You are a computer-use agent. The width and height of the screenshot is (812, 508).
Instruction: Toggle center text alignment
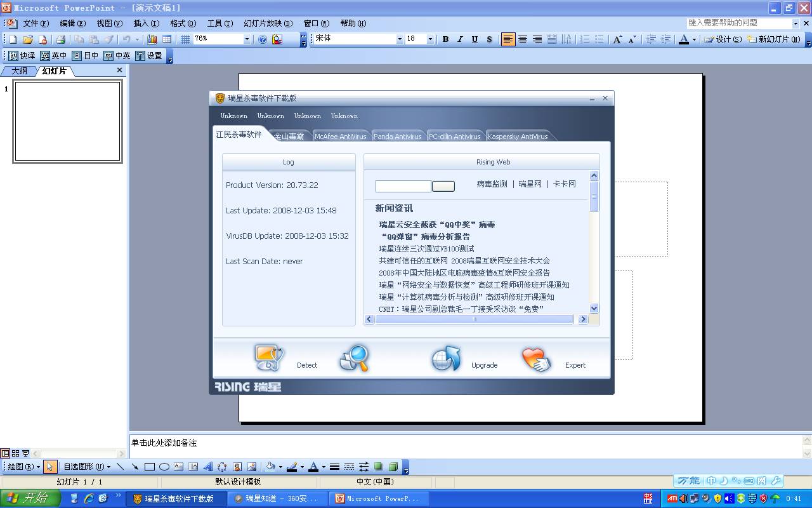coord(523,39)
